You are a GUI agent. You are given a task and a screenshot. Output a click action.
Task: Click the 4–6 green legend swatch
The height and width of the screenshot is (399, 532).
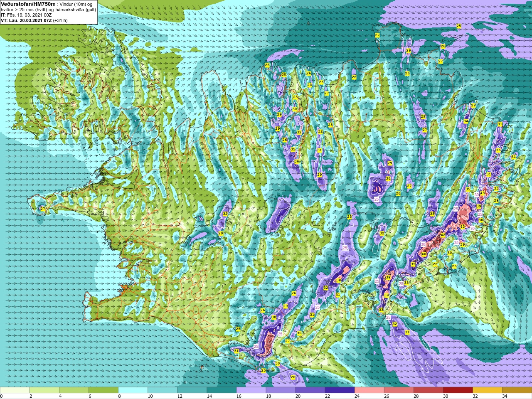[74, 390]
